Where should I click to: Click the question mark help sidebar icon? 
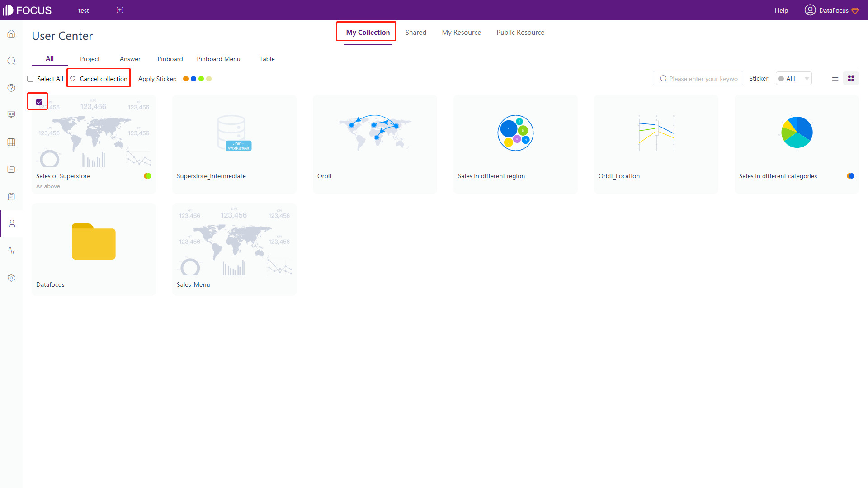(11, 88)
